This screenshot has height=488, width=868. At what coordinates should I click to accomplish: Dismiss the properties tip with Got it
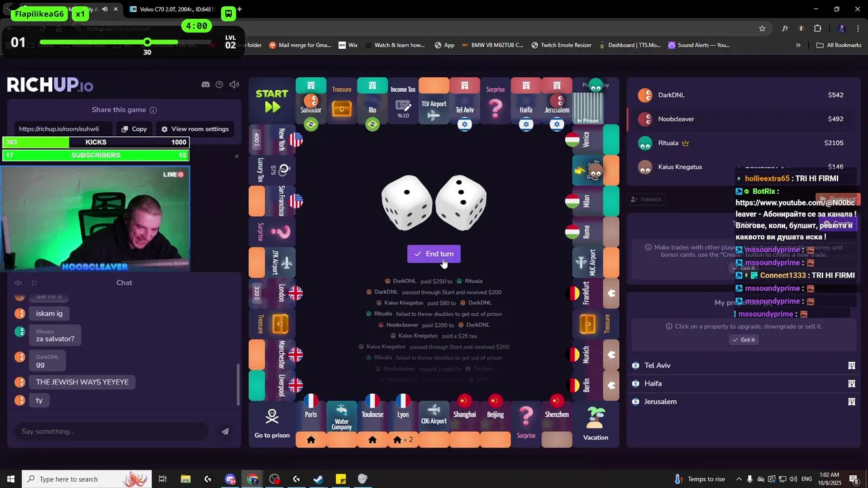[x=744, y=340]
